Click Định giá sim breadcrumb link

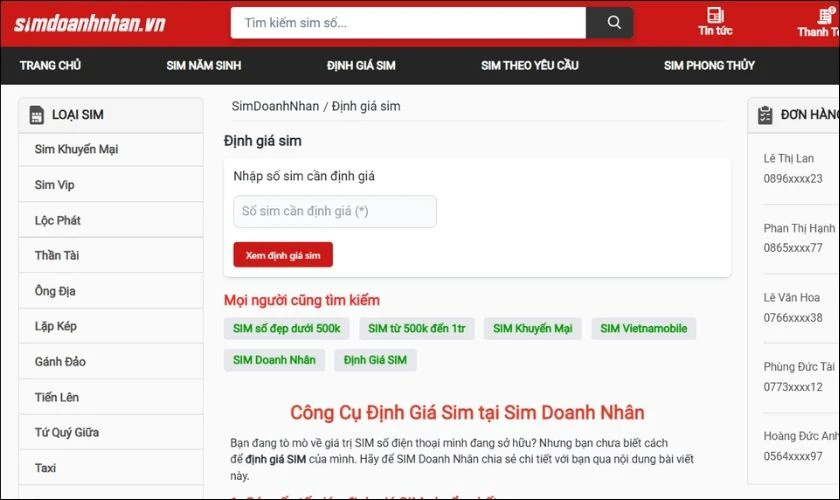point(366,106)
